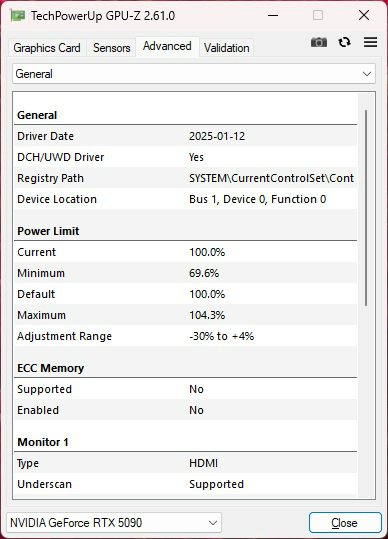Click the GPU-Z app icon in title bar
Screen dimensions: 388x539
[18, 15]
